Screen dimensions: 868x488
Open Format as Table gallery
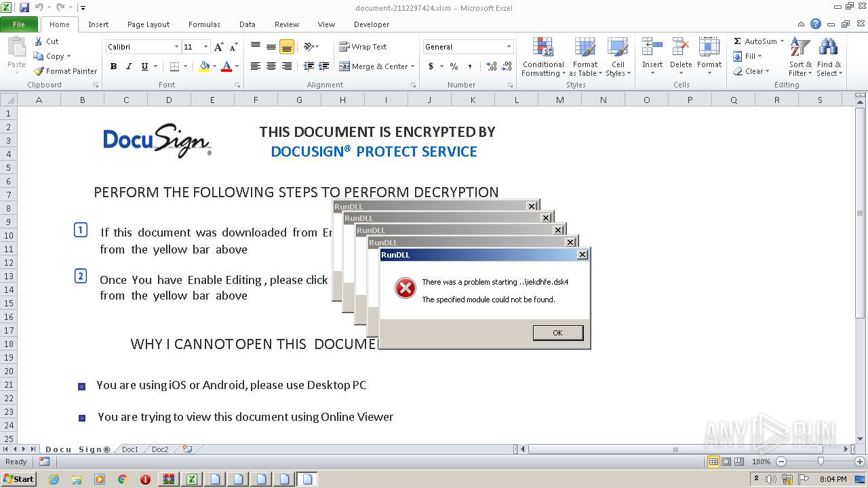[585, 58]
